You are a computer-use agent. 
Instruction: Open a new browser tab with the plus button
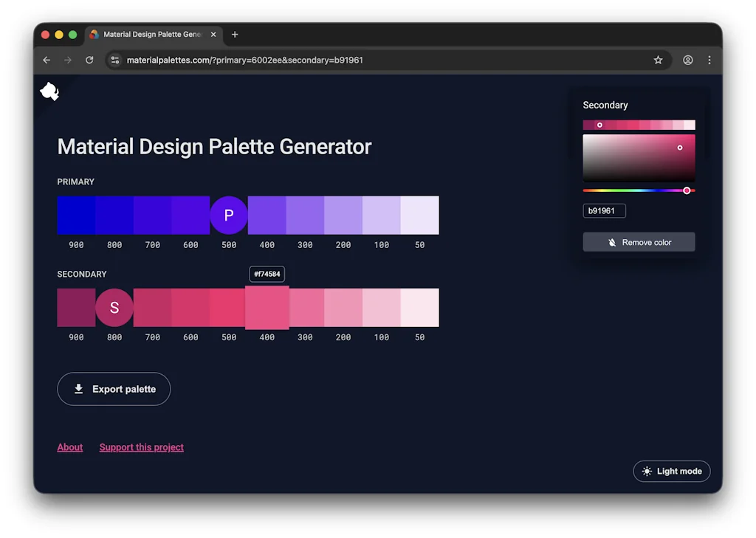coord(235,34)
